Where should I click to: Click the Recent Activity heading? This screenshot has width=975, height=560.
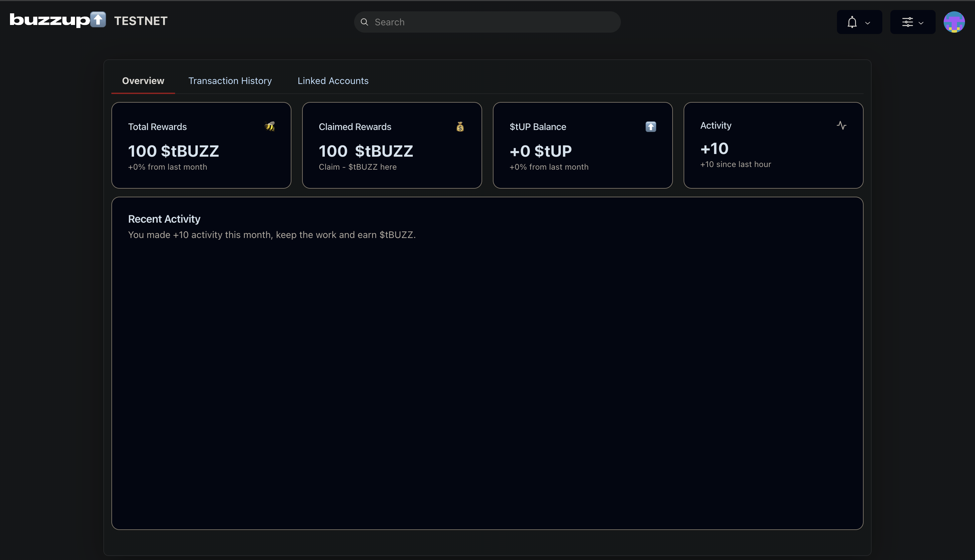pyautogui.click(x=164, y=219)
